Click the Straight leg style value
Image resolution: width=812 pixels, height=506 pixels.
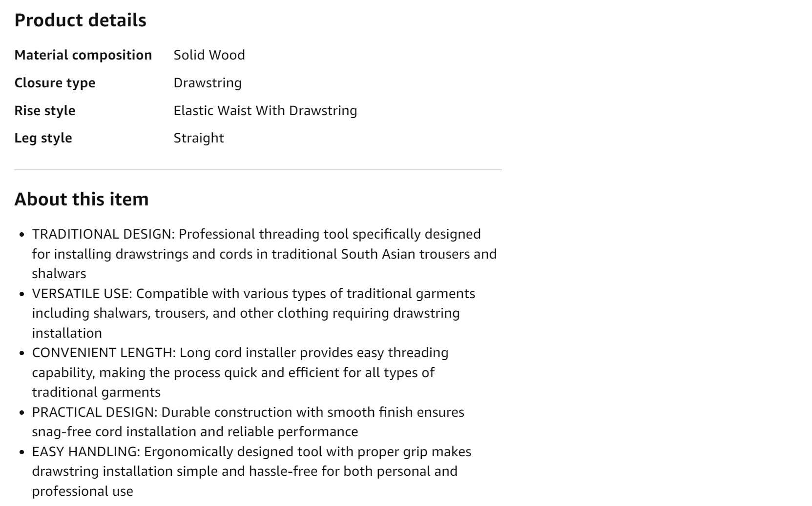click(199, 138)
